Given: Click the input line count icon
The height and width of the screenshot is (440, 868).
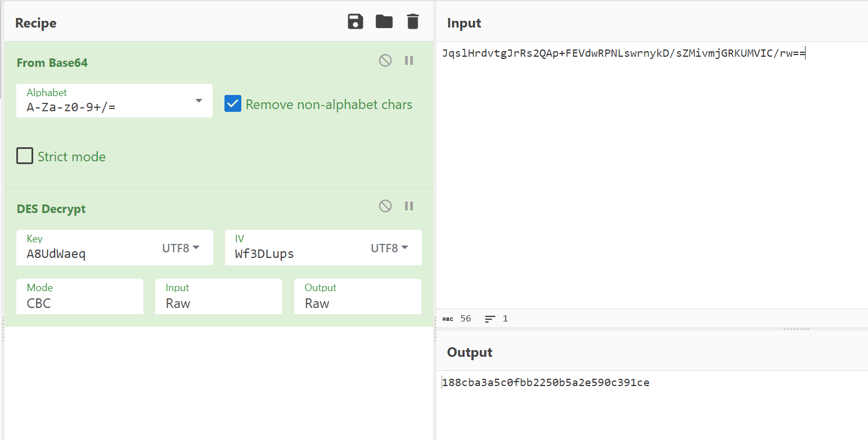Looking at the screenshot, I should 490,319.
